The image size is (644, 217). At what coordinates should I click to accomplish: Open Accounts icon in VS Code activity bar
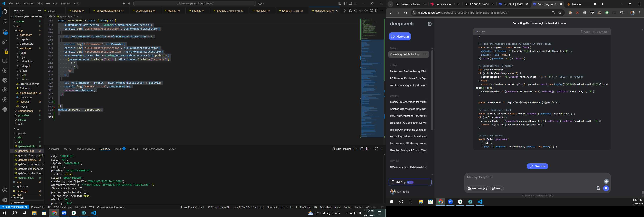coord(5,190)
